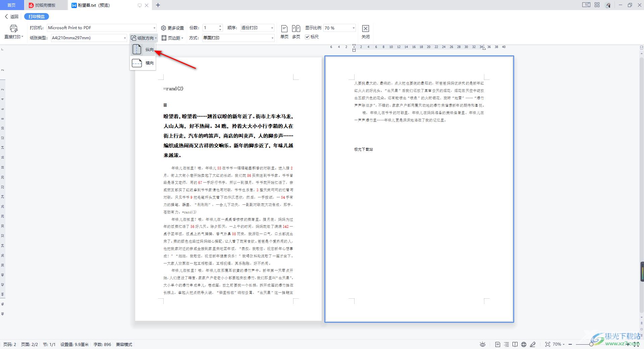Switch to reading mode book icon

(x=515, y=344)
